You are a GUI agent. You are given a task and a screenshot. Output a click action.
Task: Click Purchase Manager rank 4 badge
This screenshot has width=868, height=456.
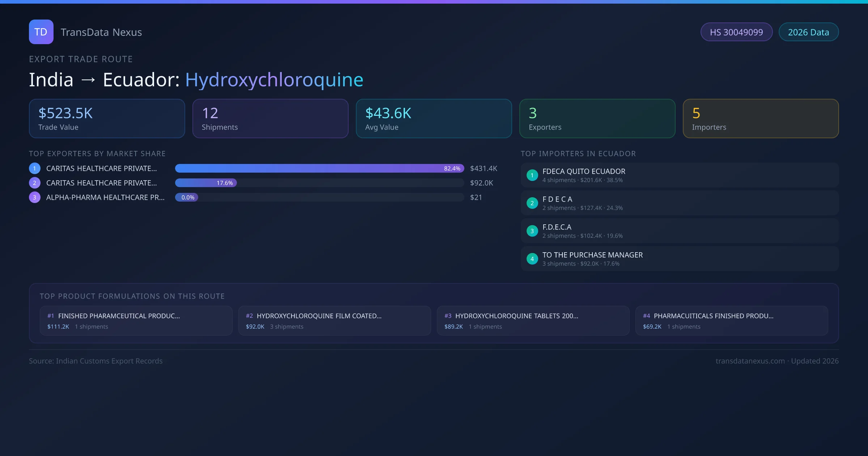point(532,259)
